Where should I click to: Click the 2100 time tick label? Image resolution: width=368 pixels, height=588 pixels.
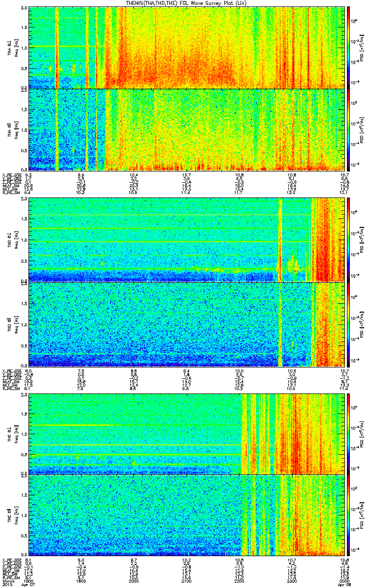tap(186, 581)
